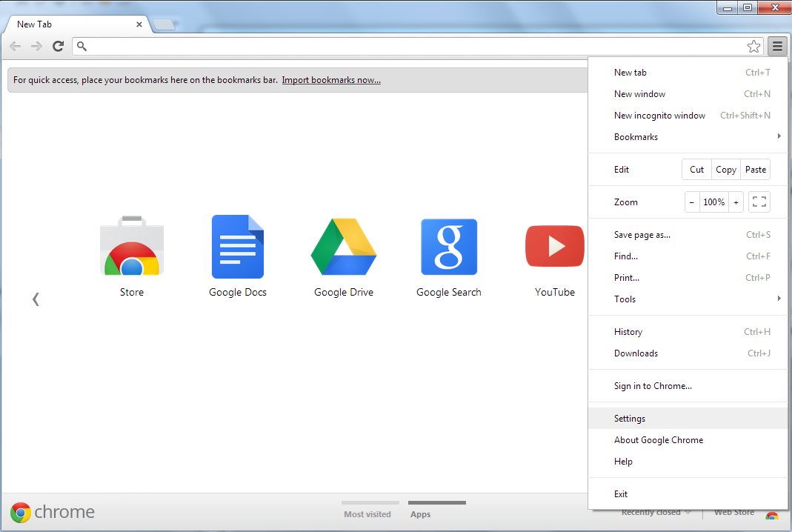Increase zoom with the plus button
Screen dimensions: 792x532
[736, 202]
